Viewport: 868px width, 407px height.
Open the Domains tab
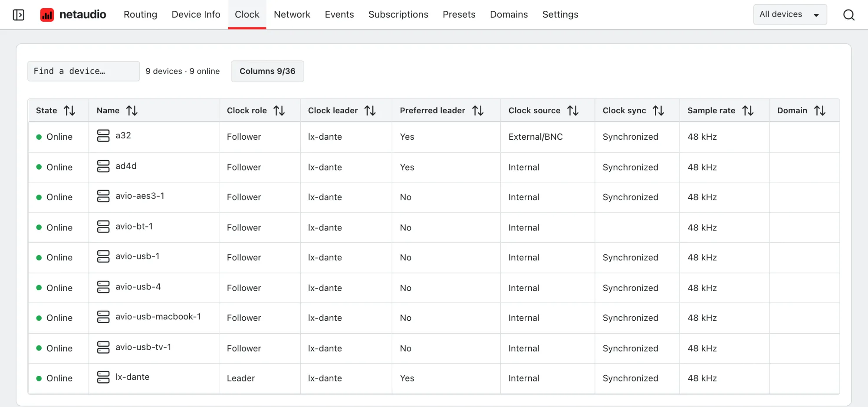[x=509, y=14]
